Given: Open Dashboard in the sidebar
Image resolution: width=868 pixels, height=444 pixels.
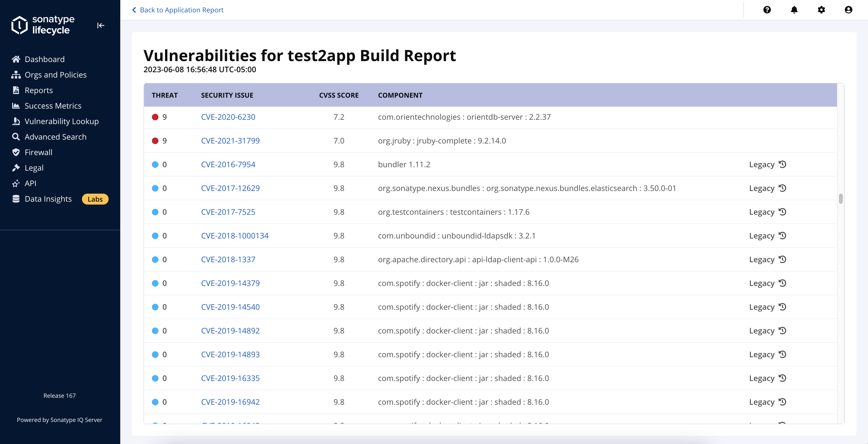Looking at the screenshot, I should 44,59.
